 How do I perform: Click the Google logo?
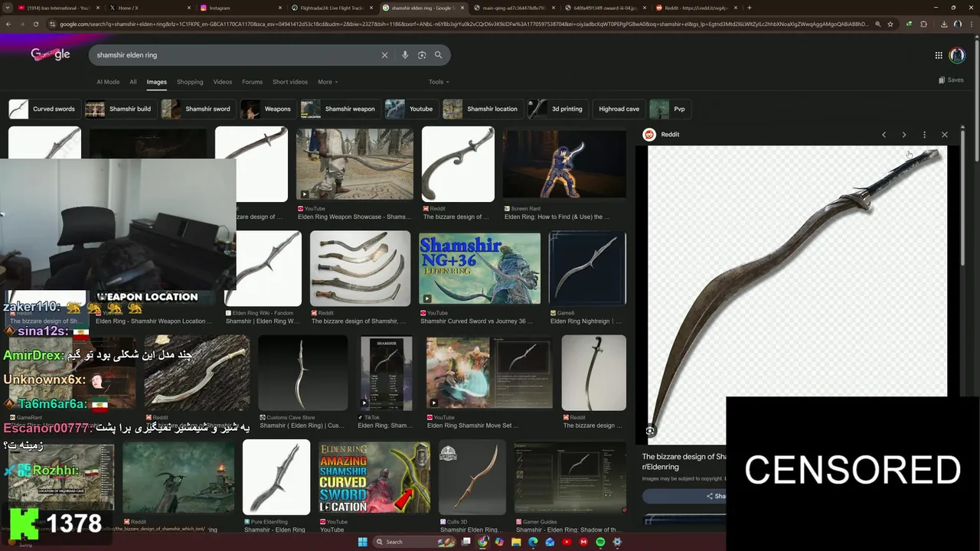click(x=51, y=55)
